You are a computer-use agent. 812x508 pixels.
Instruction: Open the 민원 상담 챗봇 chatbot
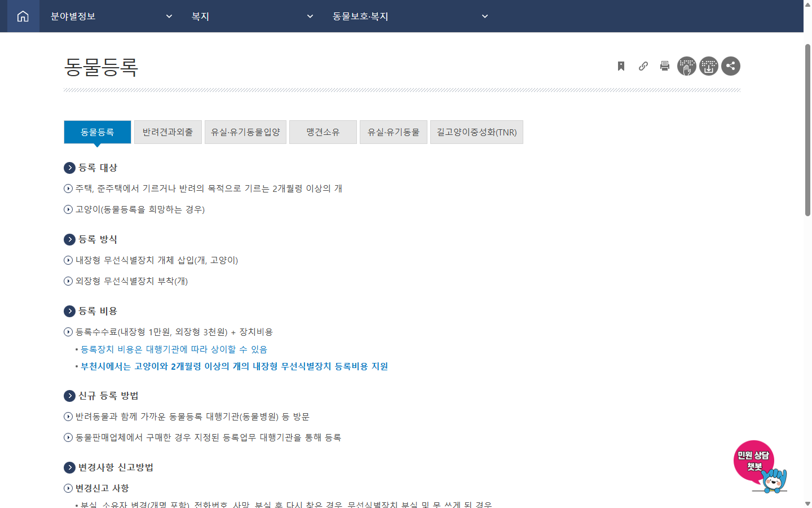click(x=760, y=466)
